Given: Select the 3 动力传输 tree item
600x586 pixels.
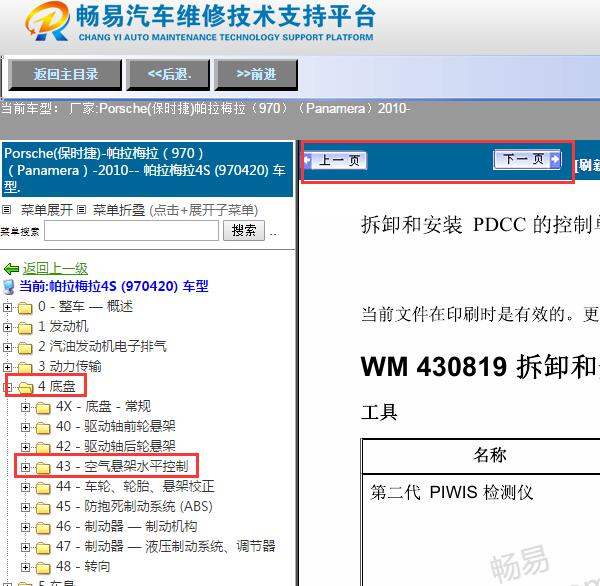Looking at the screenshot, I should [70, 366].
